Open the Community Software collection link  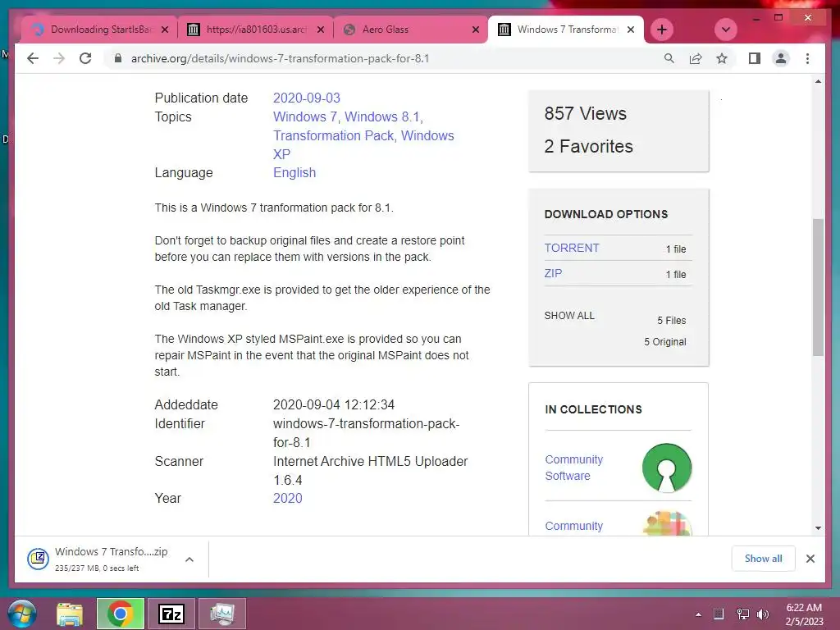pos(573,468)
